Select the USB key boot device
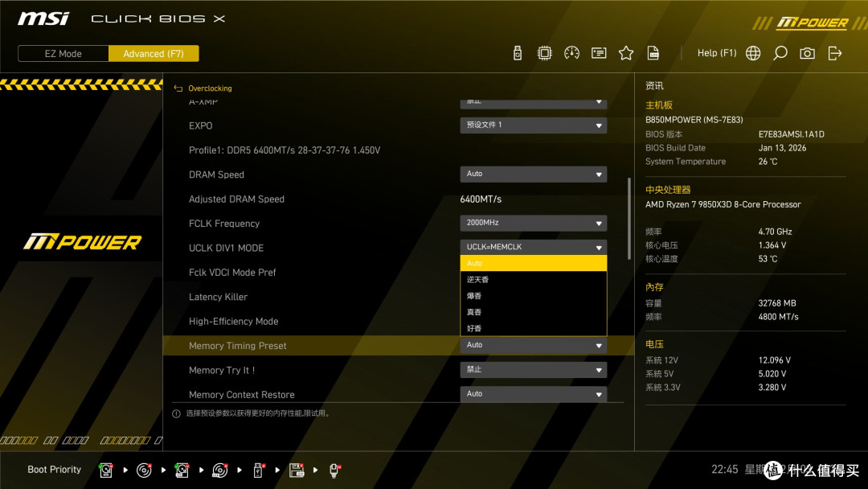868x489 pixels. click(258, 471)
